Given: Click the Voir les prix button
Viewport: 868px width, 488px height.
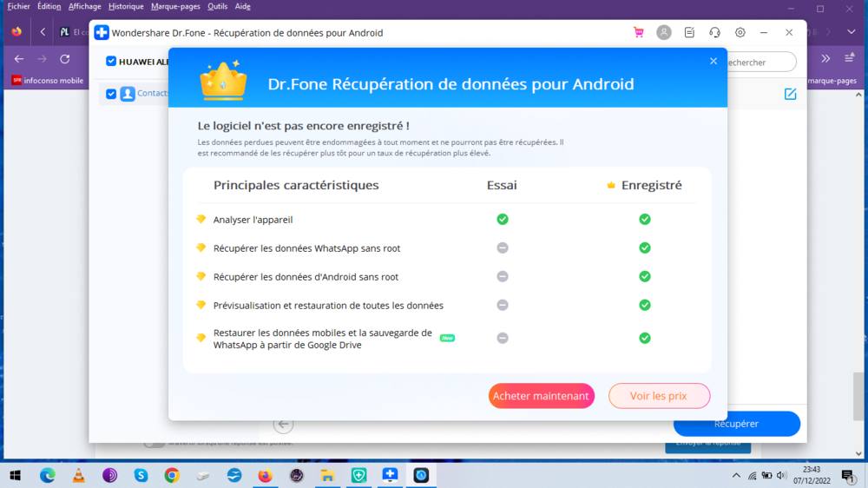Looking at the screenshot, I should (x=659, y=396).
